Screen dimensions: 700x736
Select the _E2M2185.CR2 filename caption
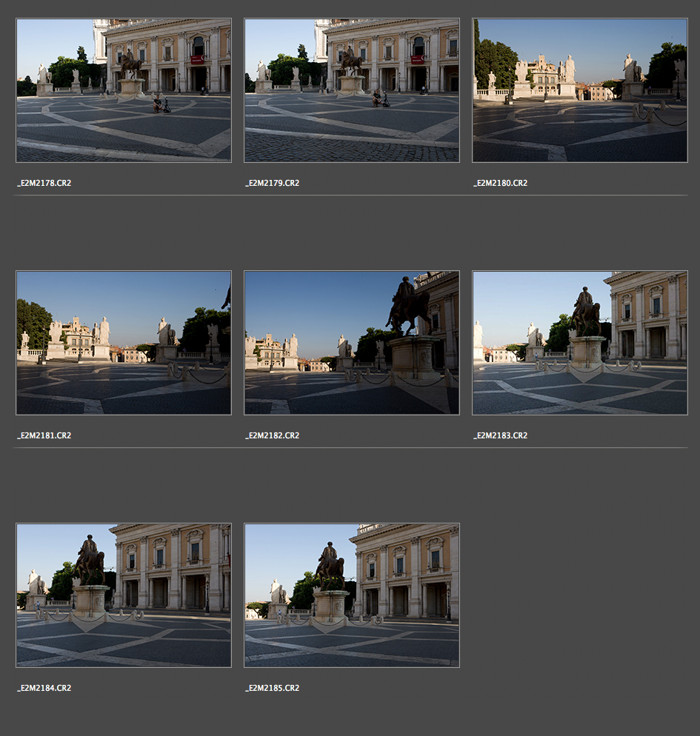273,688
